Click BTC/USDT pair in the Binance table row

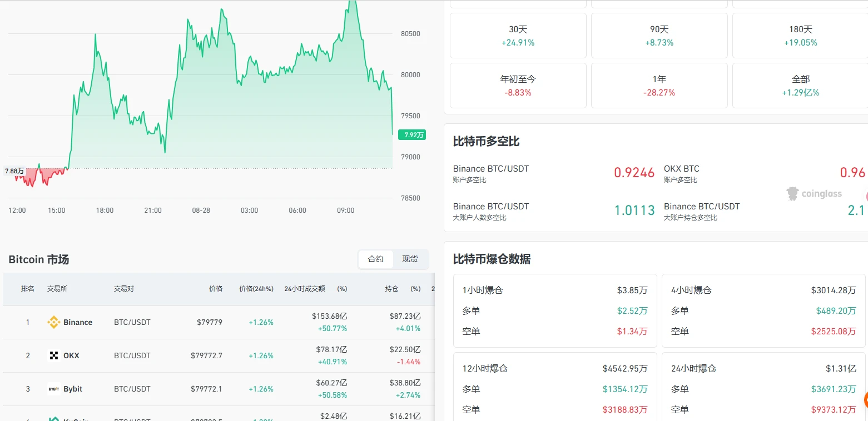point(132,322)
